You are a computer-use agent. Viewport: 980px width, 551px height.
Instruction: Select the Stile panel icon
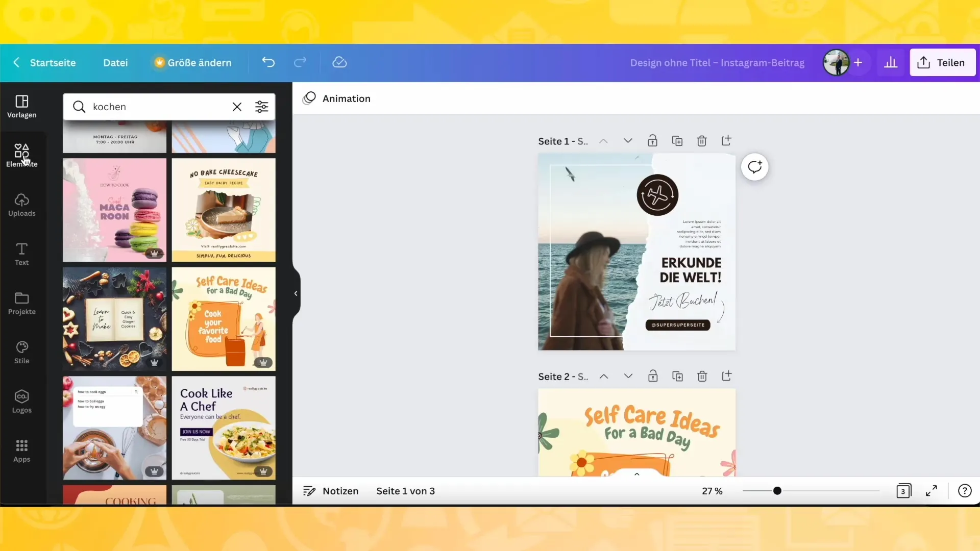pyautogui.click(x=21, y=347)
